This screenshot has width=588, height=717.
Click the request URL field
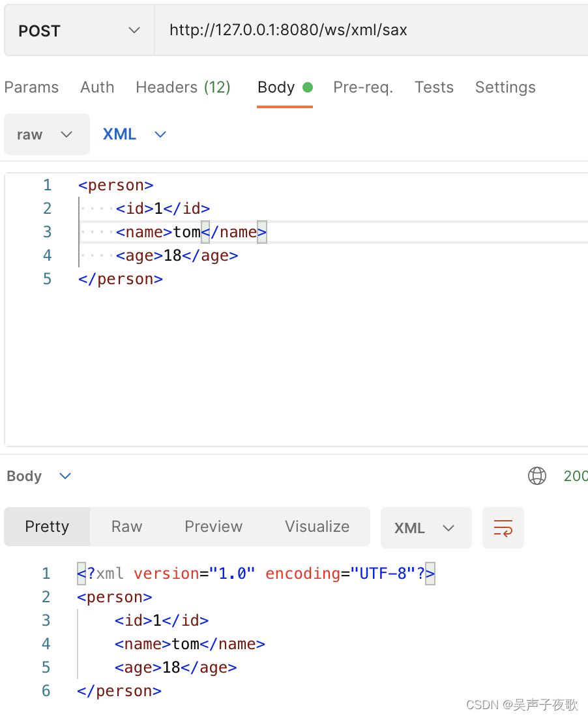click(372, 31)
